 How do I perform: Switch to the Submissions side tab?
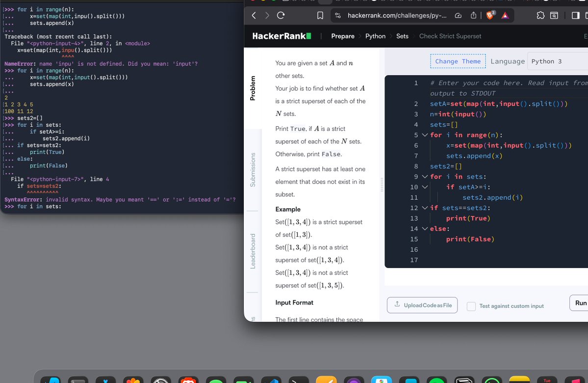pyautogui.click(x=253, y=170)
